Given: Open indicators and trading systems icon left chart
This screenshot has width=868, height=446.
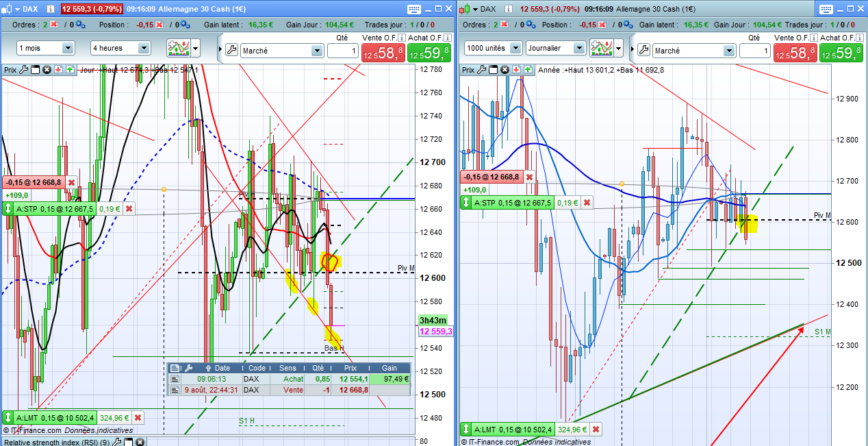Looking at the screenshot, I should point(178,48).
